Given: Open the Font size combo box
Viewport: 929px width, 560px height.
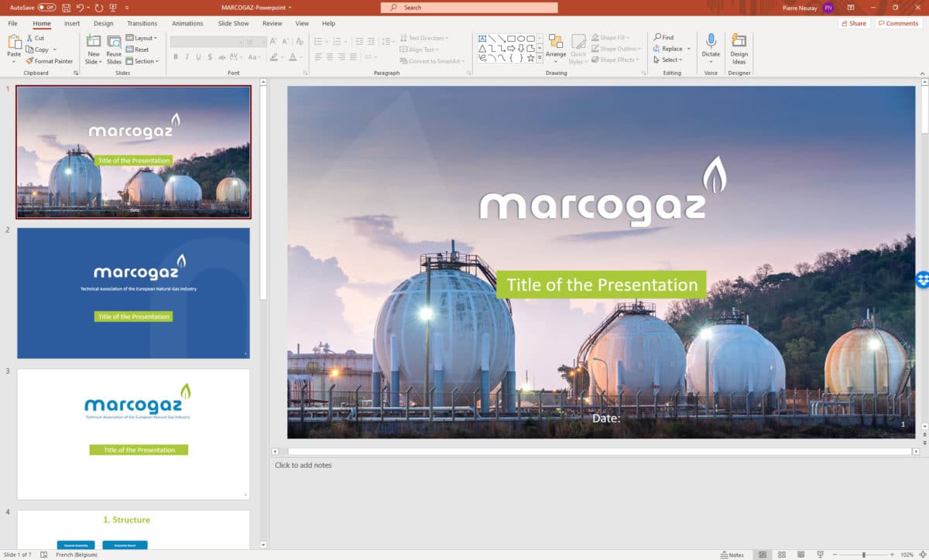Looking at the screenshot, I should tap(255, 42).
